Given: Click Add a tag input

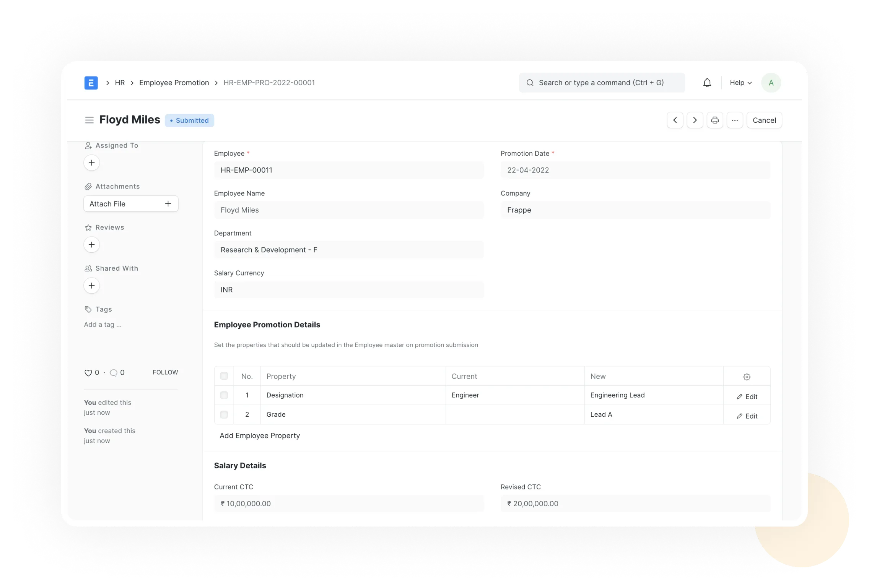Looking at the screenshot, I should point(103,325).
